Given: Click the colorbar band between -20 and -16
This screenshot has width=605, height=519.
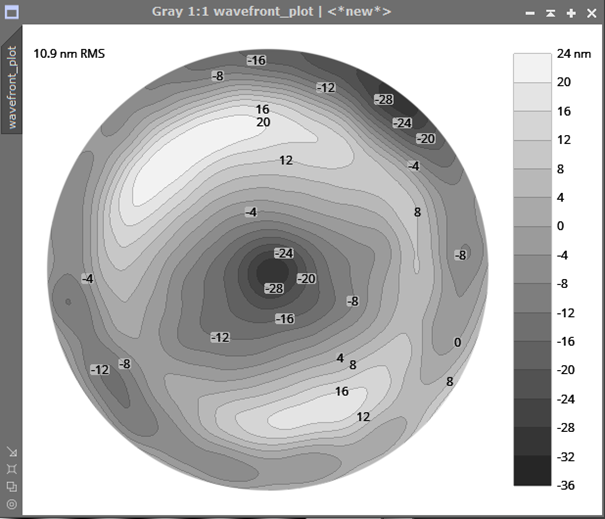Looking at the screenshot, I should (x=532, y=355).
